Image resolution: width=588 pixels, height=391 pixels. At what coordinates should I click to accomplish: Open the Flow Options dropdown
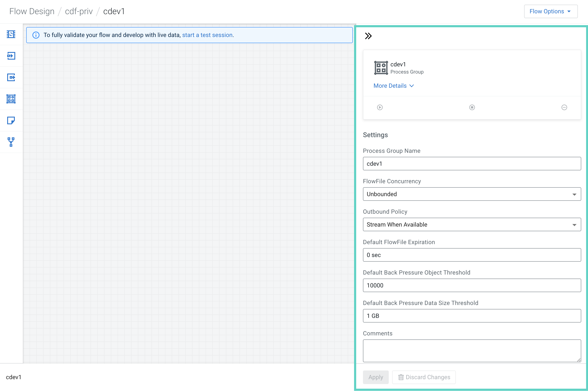coord(551,11)
